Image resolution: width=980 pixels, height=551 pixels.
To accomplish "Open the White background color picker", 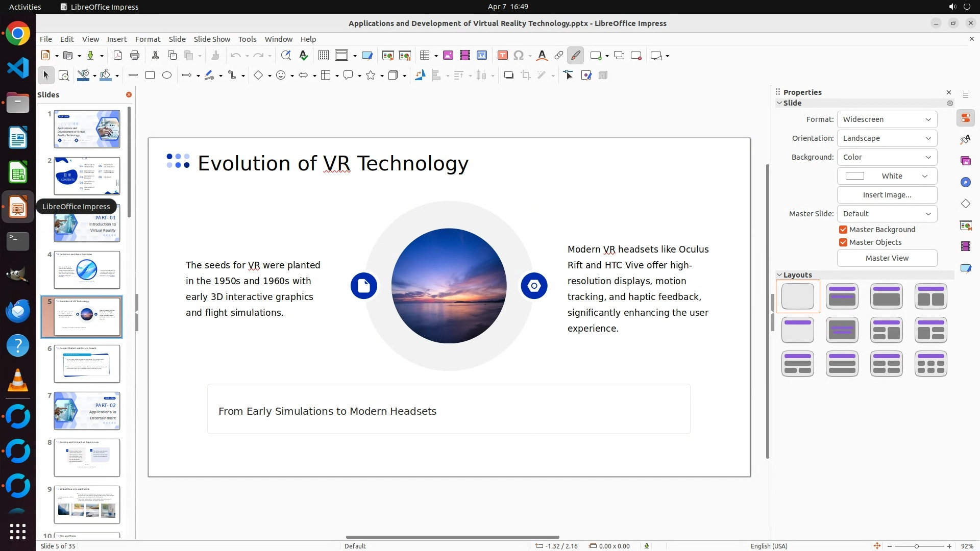I will 887,176.
